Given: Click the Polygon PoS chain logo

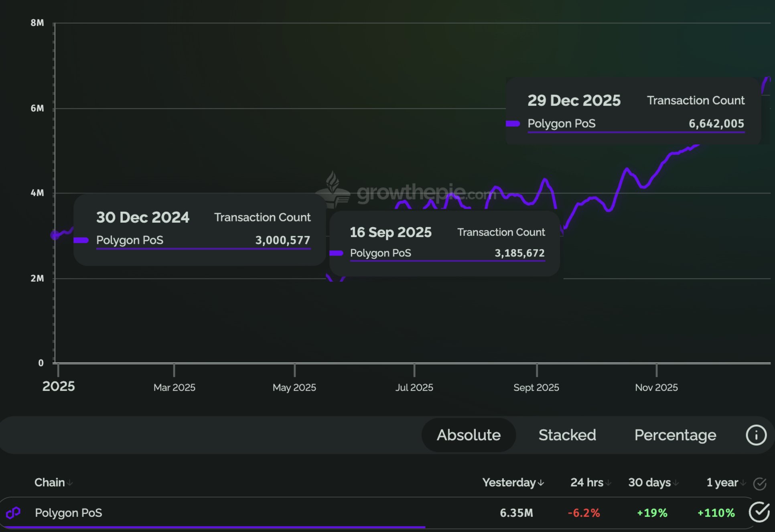Looking at the screenshot, I should pos(13,512).
